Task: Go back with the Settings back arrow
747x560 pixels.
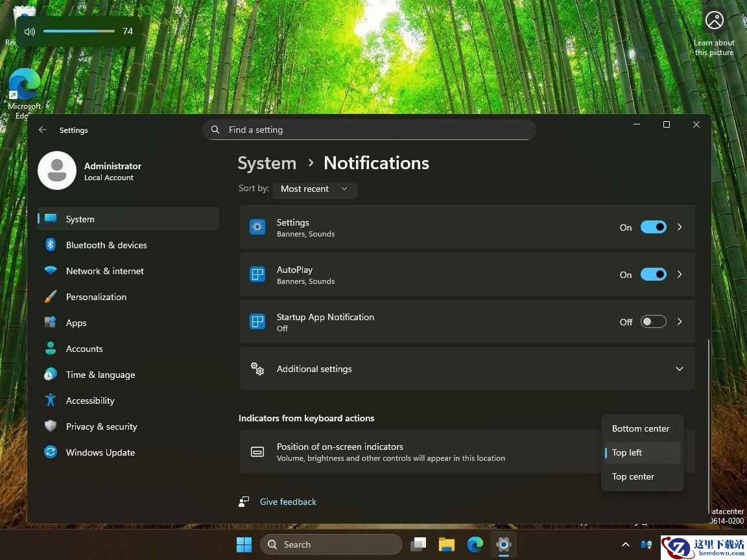Action: [x=42, y=130]
